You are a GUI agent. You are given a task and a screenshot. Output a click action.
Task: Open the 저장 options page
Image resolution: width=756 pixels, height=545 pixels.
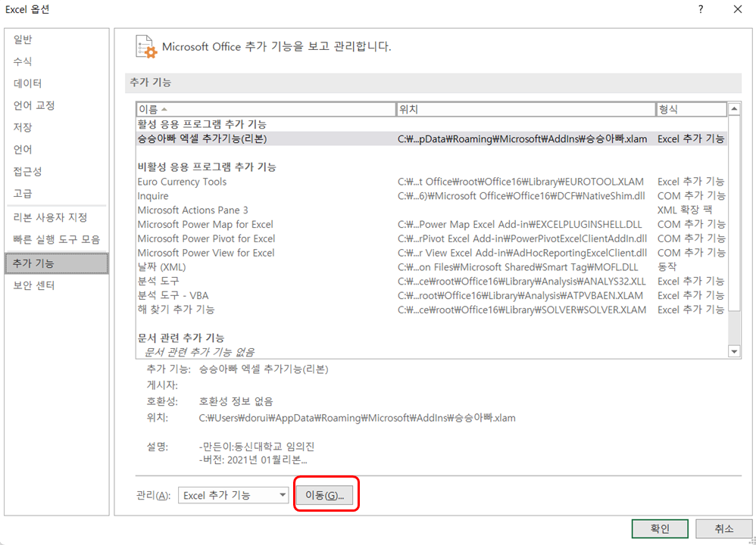tap(56, 128)
